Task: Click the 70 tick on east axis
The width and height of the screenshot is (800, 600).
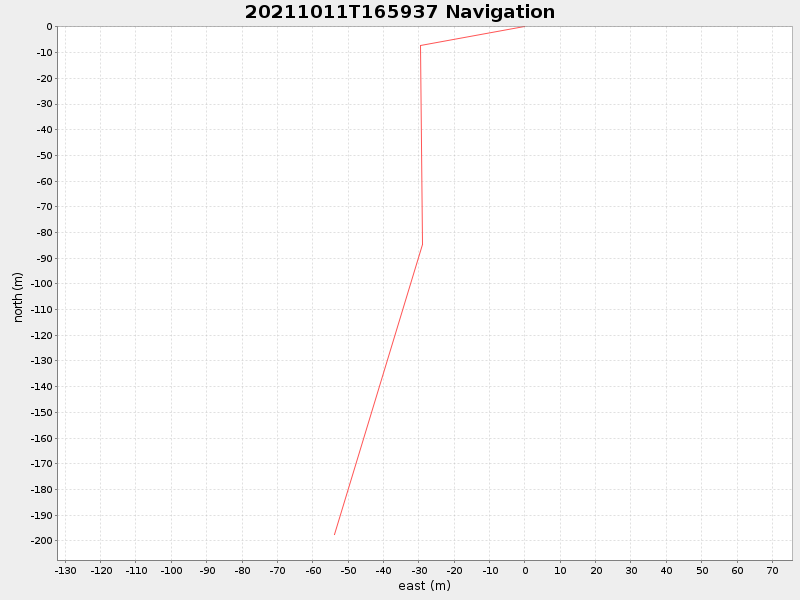Action: click(772, 571)
